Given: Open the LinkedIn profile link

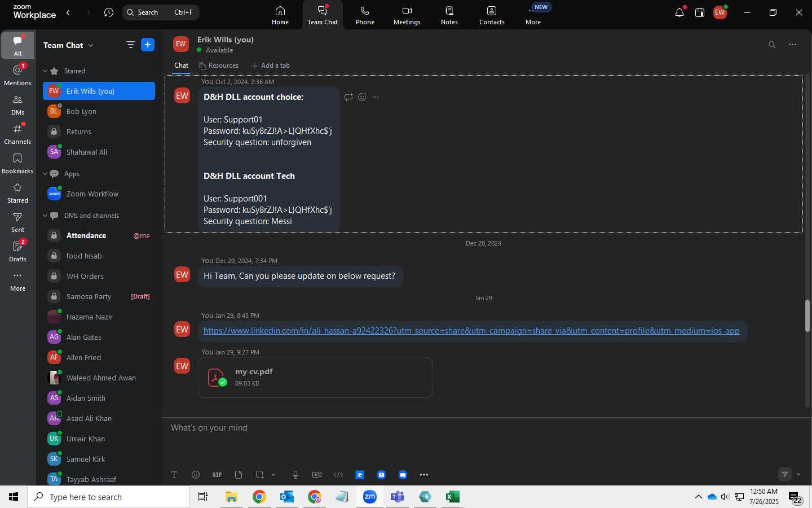Looking at the screenshot, I should [x=471, y=331].
